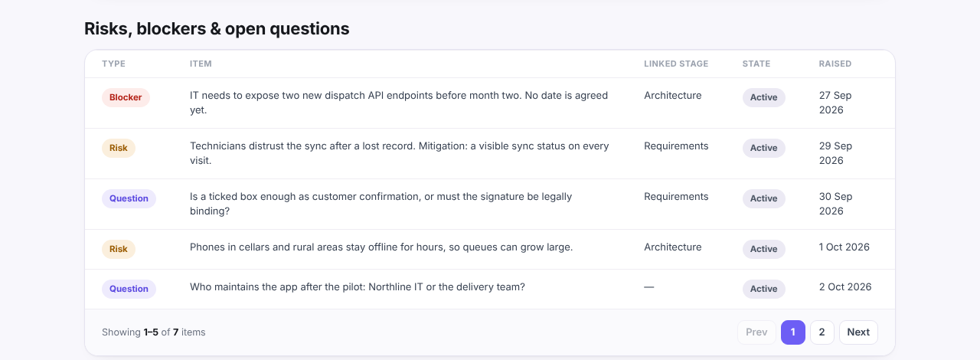Click the 30 Sep 2026 raised date
The height and width of the screenshot is (360, 980).
coord(835,204)
